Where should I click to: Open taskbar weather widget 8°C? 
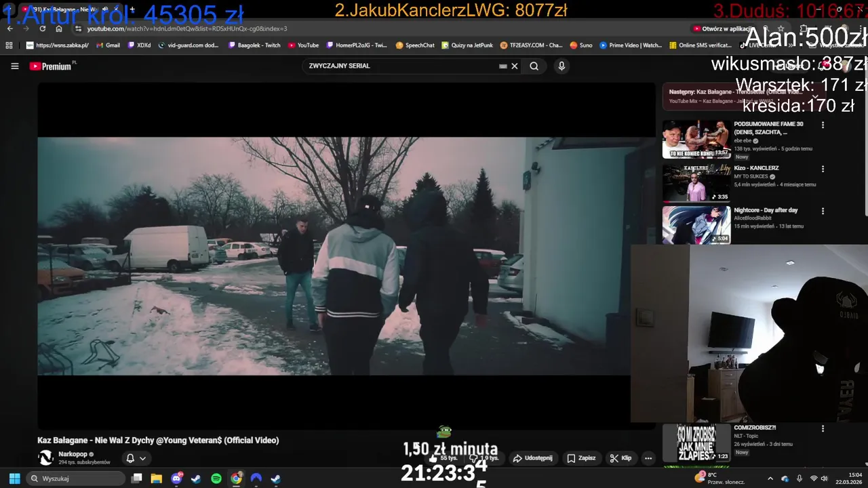click(x=721, y=479)
